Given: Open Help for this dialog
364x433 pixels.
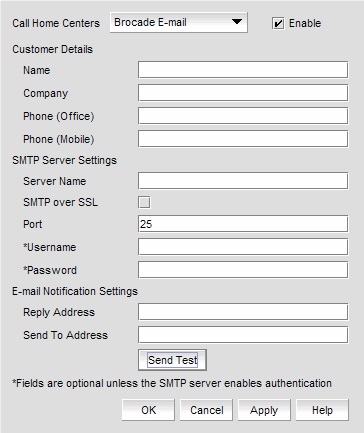Looking at the screenshot, I should (x=322, y=410).
